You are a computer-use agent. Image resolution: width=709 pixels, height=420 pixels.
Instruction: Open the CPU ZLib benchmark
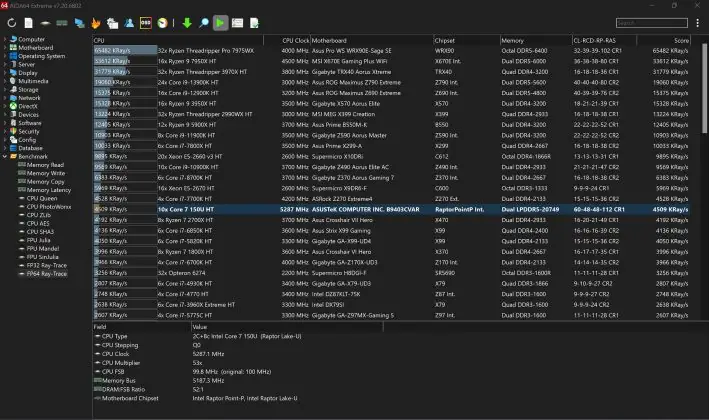38,215
